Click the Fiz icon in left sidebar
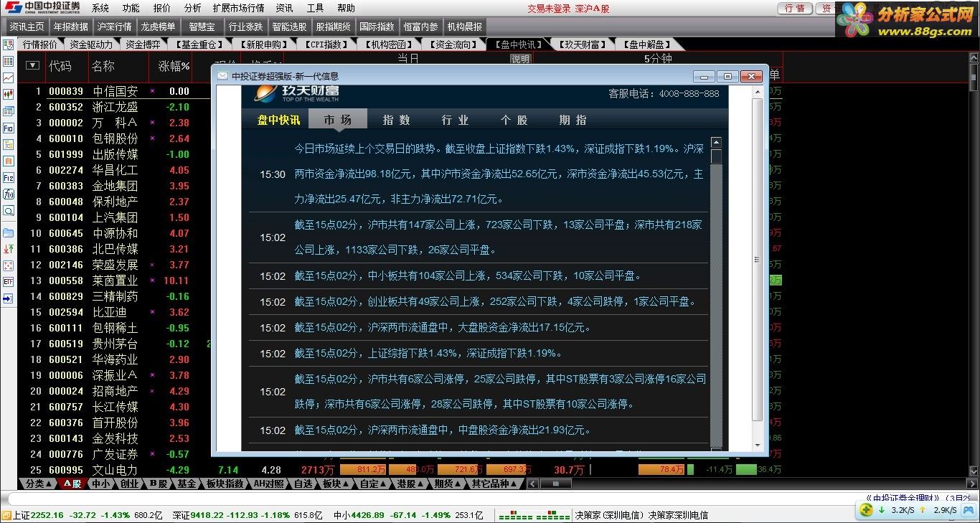Image resolution: width=980 pixels, height=523 pixels. pos(8,177)
